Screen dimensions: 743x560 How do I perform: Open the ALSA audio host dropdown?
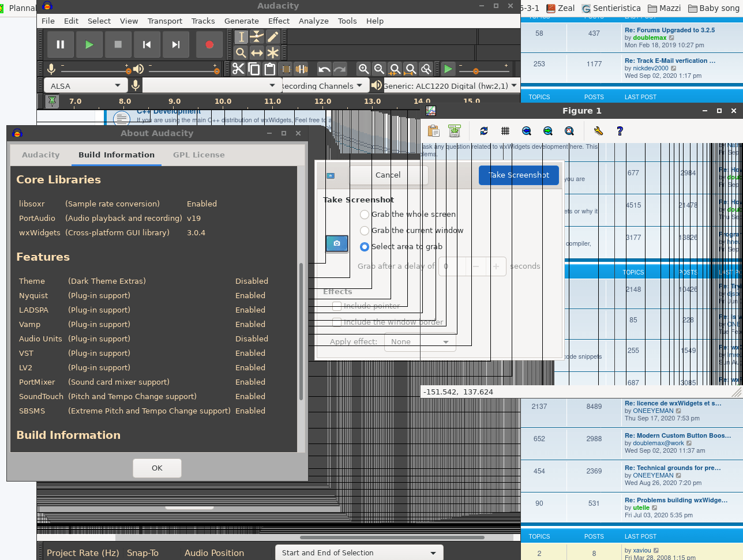85,86
